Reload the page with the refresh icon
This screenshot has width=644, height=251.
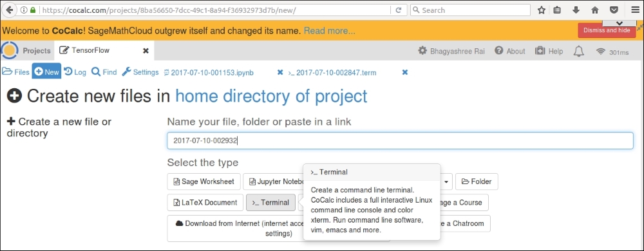[x=398, y=10]
